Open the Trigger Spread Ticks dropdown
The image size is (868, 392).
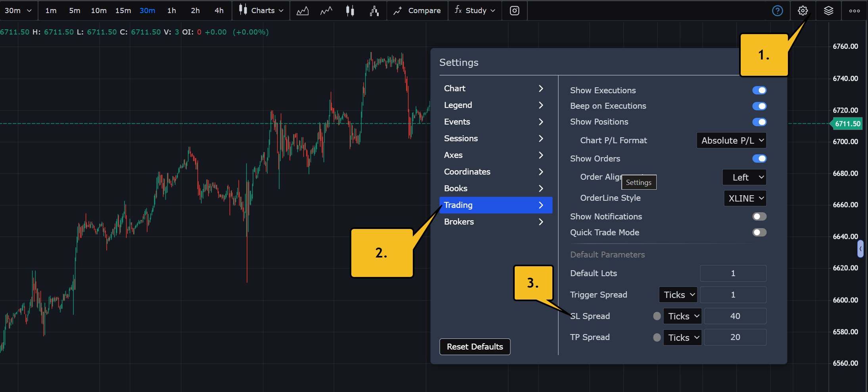[678, 295]
